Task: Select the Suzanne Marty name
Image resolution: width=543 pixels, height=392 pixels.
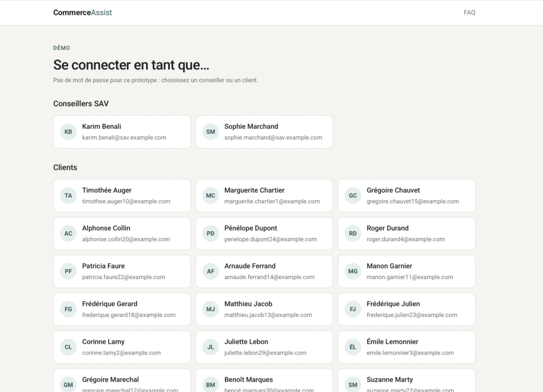Action: click(390, 379)
